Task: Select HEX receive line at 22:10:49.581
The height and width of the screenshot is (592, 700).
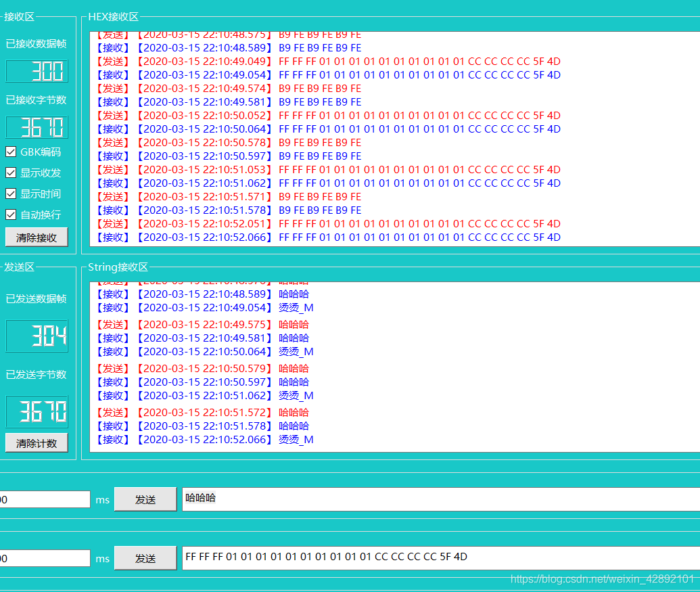Action: coord(229,101)
